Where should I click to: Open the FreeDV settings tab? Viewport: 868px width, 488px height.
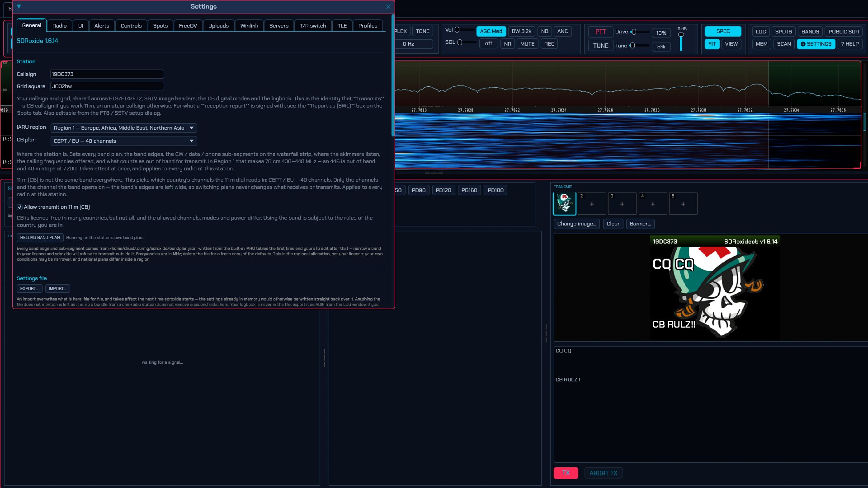[x=188, y=26]
